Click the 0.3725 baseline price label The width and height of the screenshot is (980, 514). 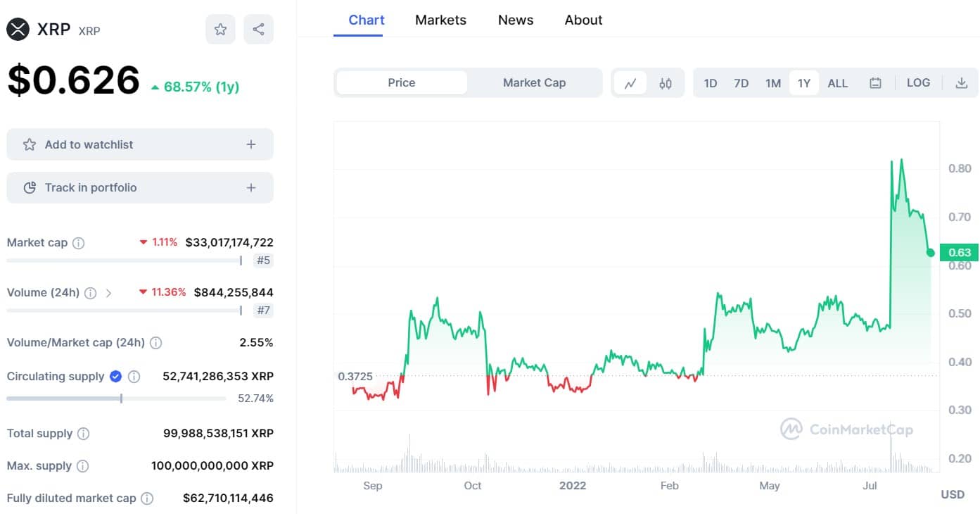[x=355, y=377]
